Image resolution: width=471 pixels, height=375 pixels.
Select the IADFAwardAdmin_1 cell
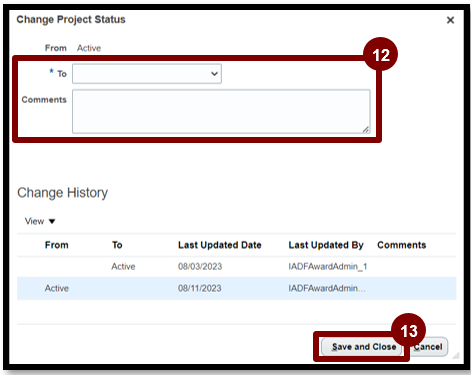(328, 266)
